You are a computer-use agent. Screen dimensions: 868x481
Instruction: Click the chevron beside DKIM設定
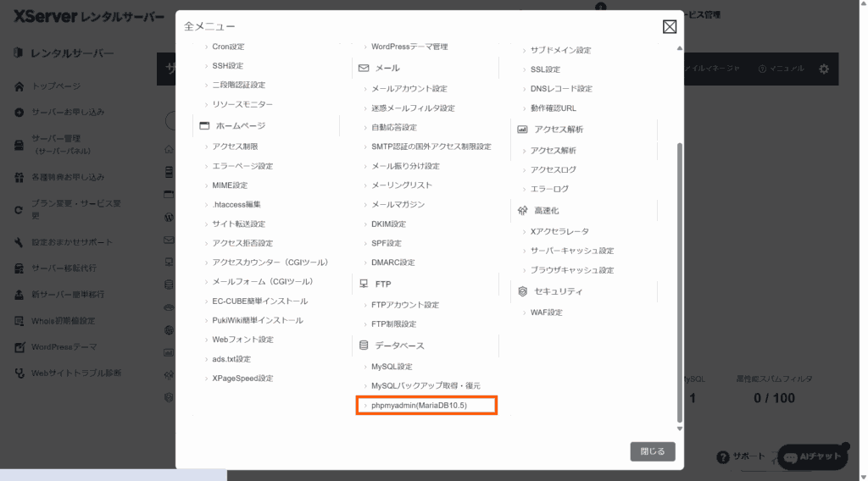point(365,224)
